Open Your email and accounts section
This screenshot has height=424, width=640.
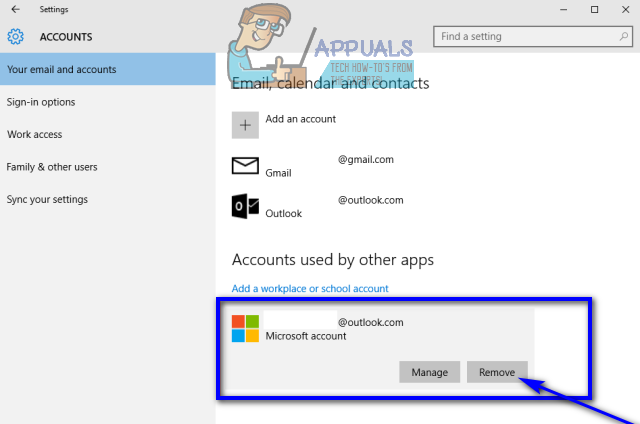[108, 69]
